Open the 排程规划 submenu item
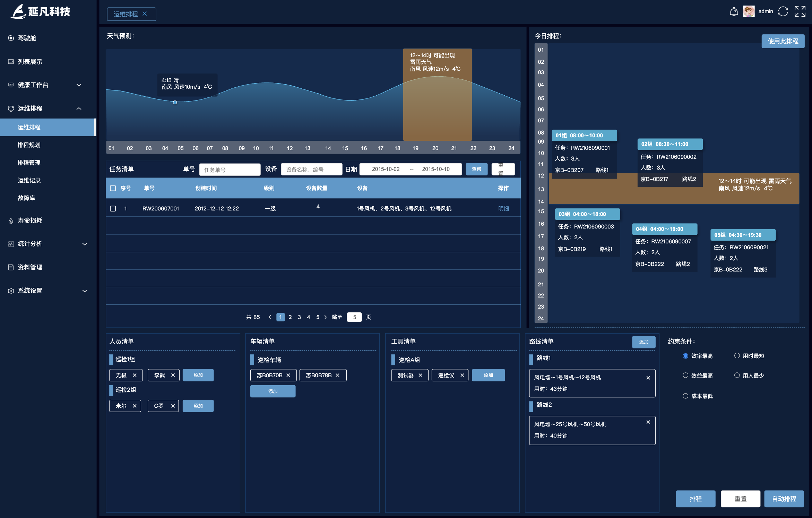The image size is (812, 518). [x=29, y=145]
